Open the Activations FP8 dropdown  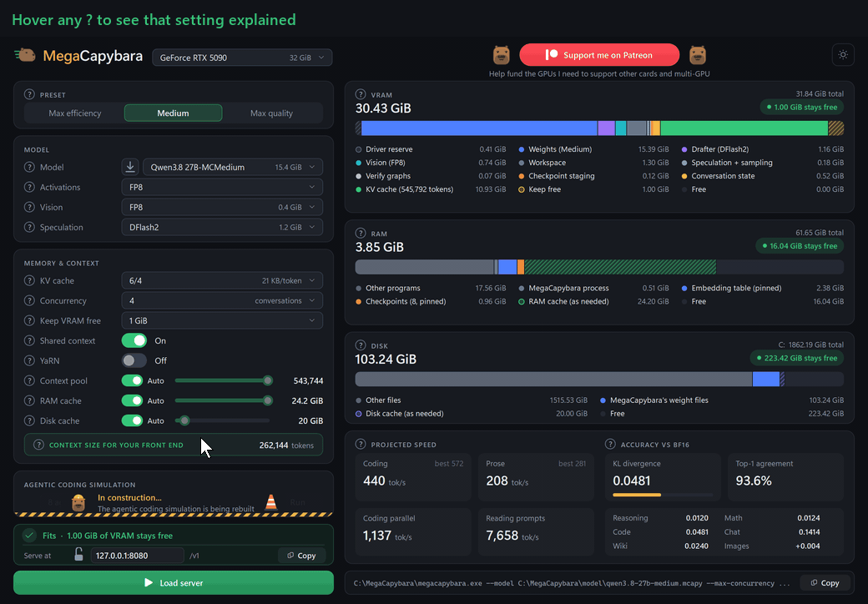[x=222, y=187]
